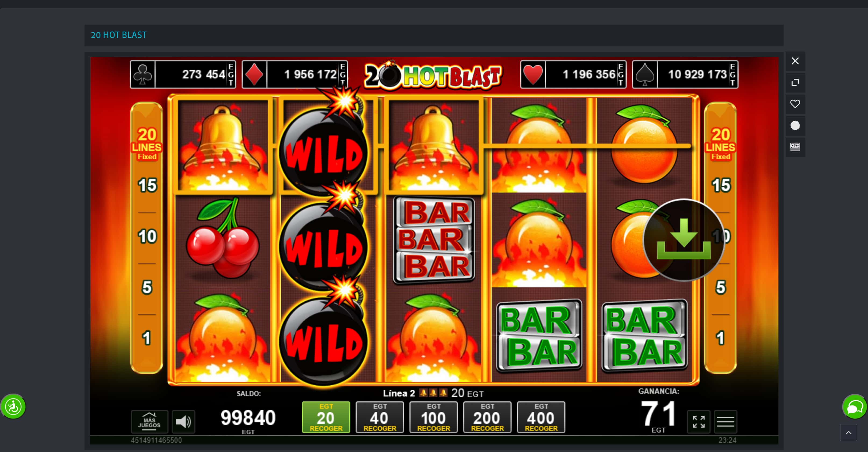Viewport: 868px width, 452px height.
Task: Open the hamburger menu in game
Action: point(725,421)
